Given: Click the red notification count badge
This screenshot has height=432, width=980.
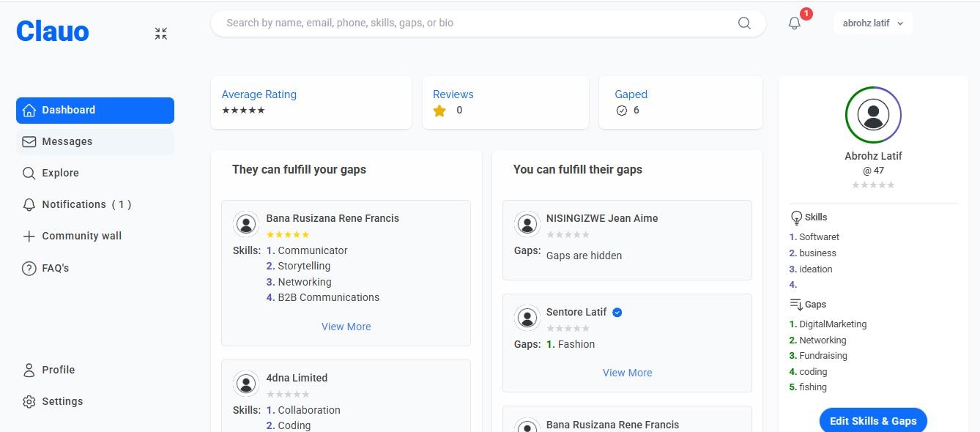Looking at the screenshot, I should point(806,14).
